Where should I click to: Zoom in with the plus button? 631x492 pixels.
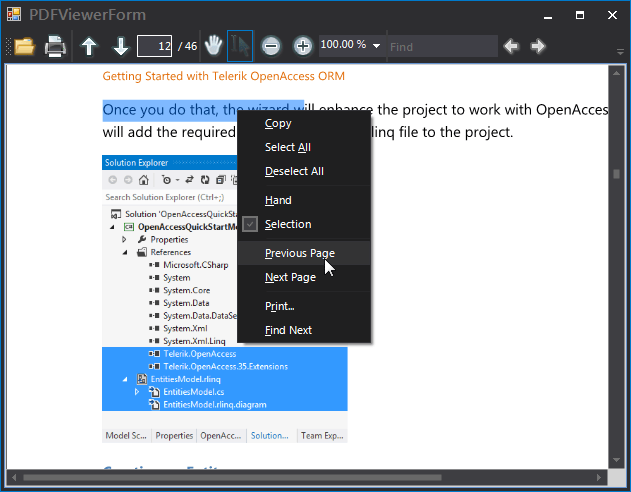[303, 46]
